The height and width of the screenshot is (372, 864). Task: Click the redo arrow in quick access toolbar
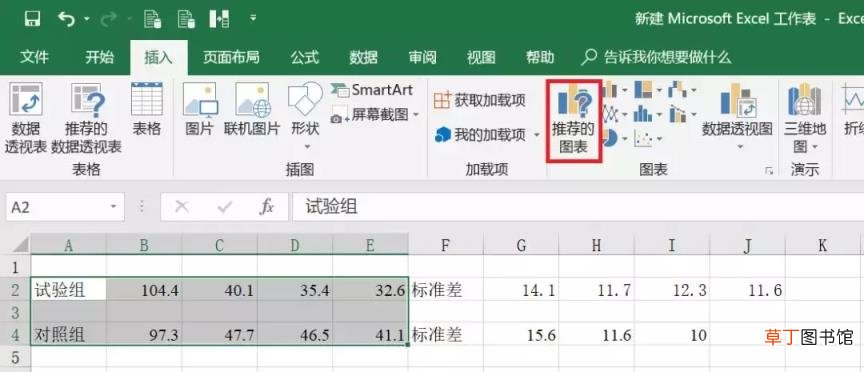(109, 20)
